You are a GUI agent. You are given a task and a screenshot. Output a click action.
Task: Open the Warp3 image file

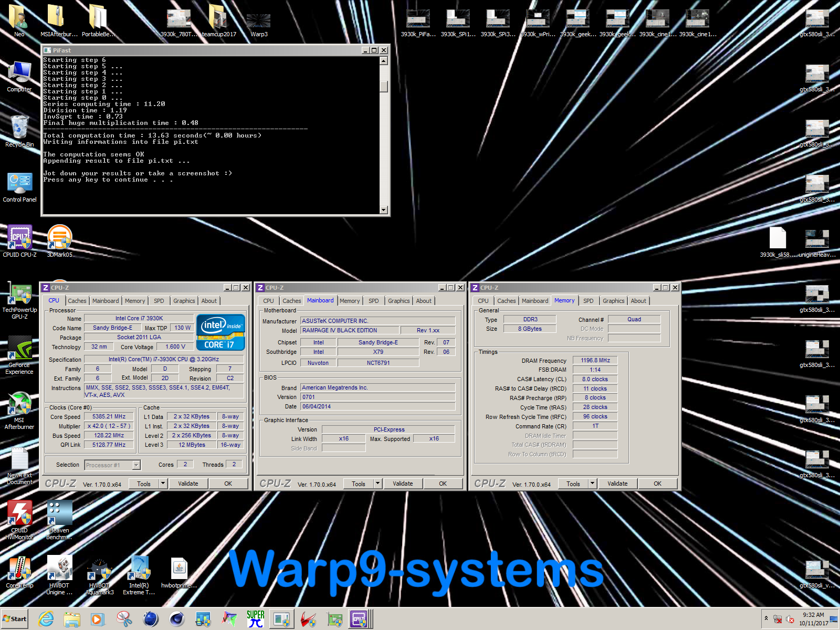coord(259,24)
